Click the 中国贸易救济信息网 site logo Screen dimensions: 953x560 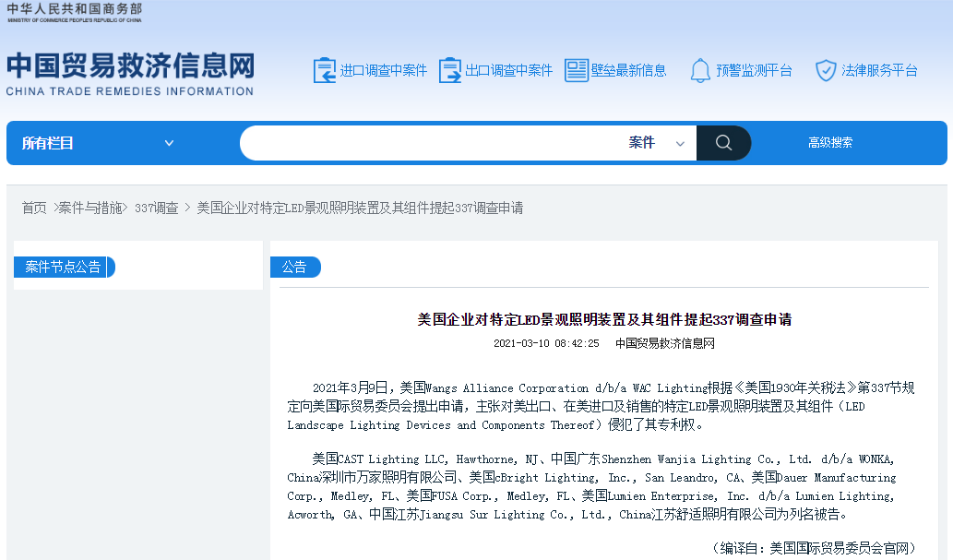pyautogui.click(x=130, y=74)
